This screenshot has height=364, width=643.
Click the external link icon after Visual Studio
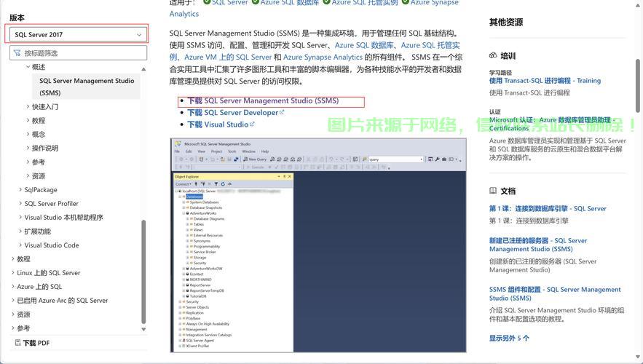point(253,124)
